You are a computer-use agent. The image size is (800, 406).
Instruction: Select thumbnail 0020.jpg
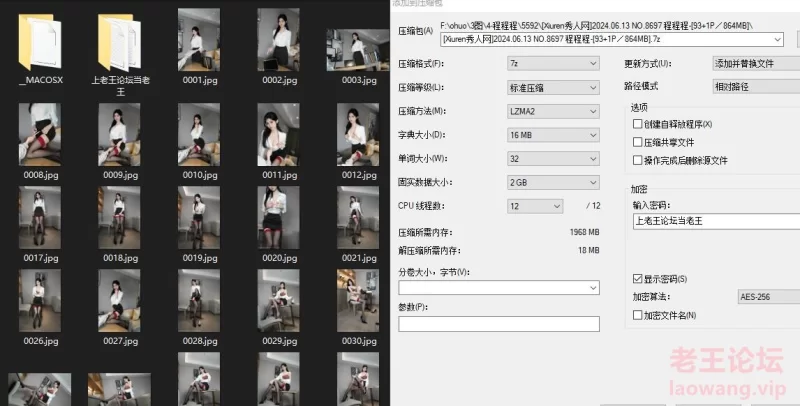pyautogui.click(x=279, y=218)
